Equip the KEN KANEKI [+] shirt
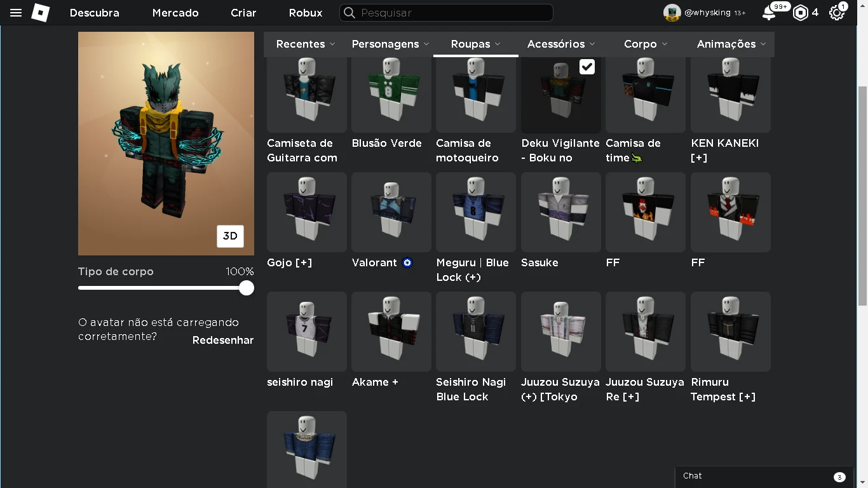 pos(731,93)
